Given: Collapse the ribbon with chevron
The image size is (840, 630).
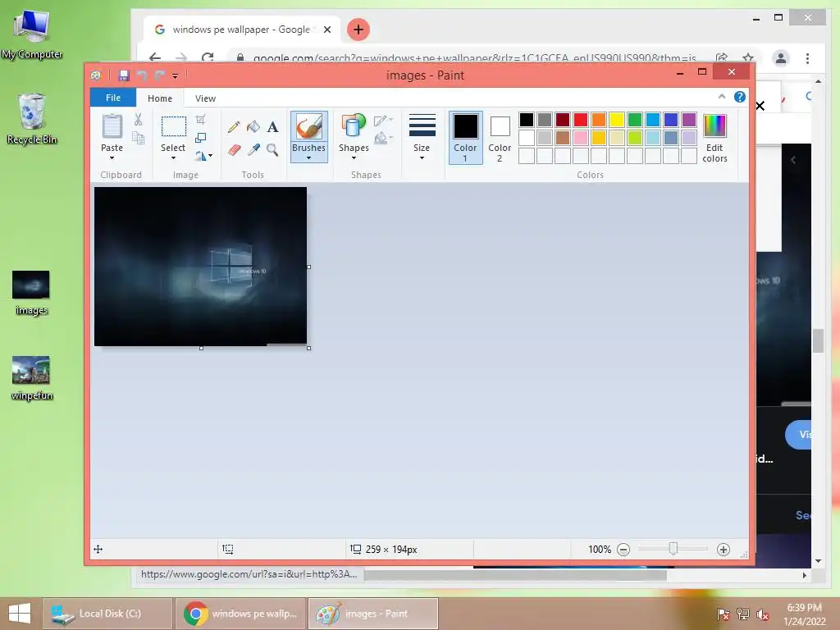Looking at the screenshot, I should click(722, 97).
